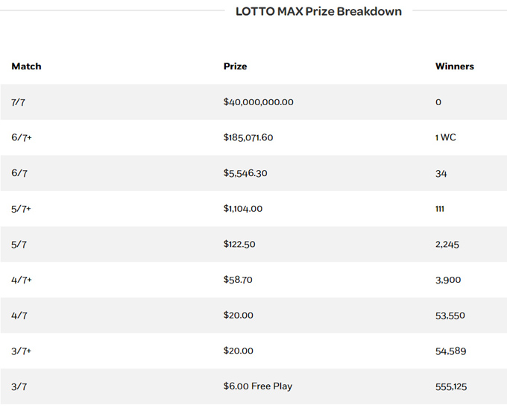Click the $40,000,000.00 jackpot prize
The height and width of the screenshot is (420, 507).
[x=259, y=102]
